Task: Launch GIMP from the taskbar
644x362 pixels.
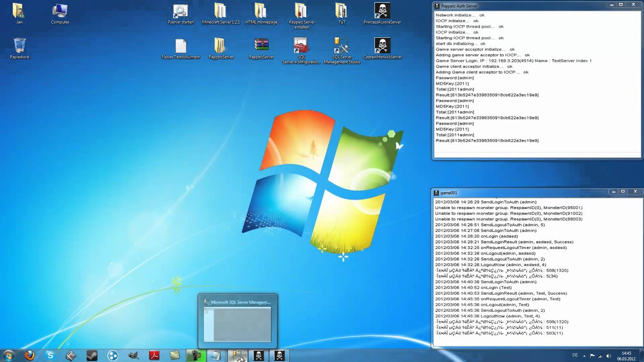Action: point(133,355)
